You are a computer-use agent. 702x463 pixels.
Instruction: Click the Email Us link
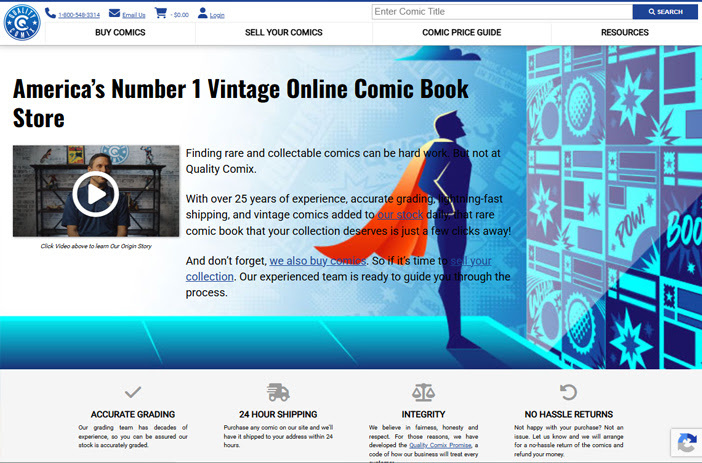coord(134,15)
